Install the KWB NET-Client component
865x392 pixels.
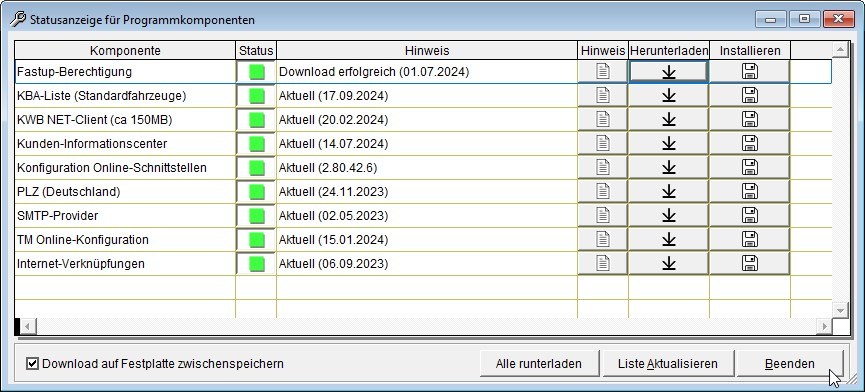pos(750,120)
